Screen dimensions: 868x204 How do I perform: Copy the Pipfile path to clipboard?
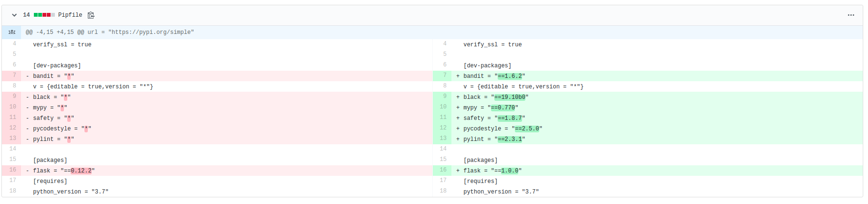[91, 15]
